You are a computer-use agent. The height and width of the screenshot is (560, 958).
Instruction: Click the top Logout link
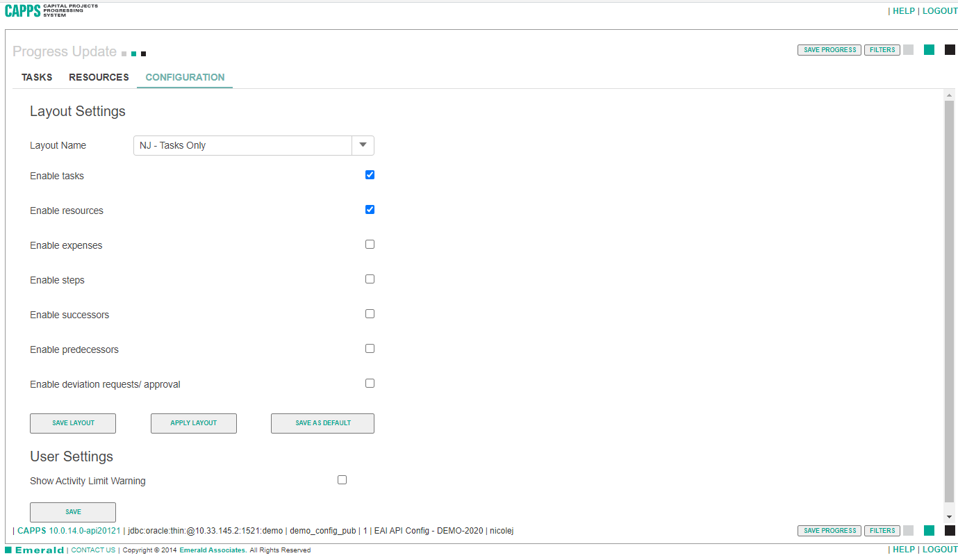(939, 11)
